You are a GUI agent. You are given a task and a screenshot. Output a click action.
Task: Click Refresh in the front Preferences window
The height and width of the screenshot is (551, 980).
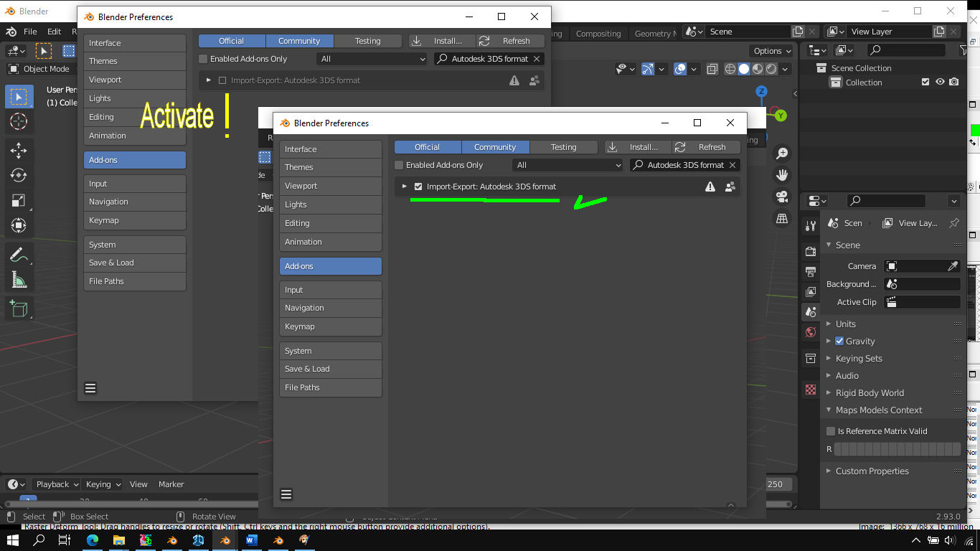tap(706, 147)
